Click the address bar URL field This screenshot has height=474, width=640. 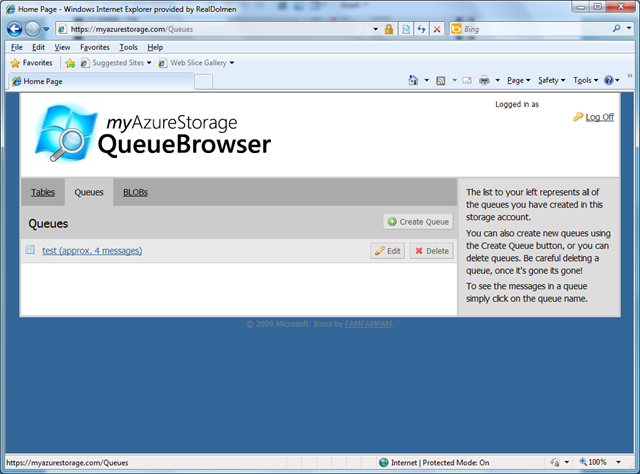(x=213, y=29)
